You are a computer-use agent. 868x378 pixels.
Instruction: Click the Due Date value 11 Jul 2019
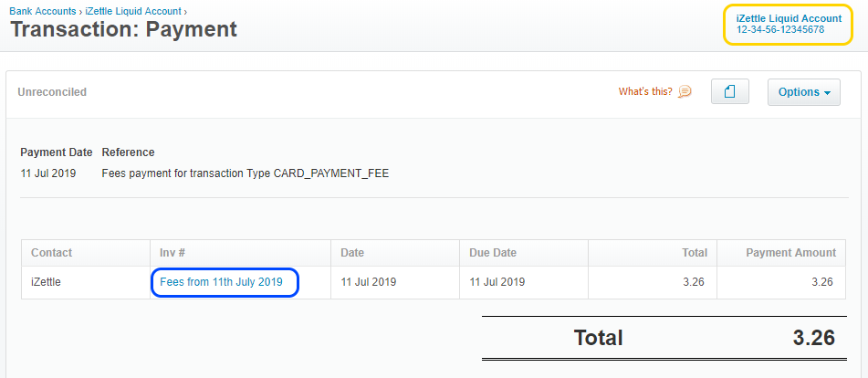497,282
